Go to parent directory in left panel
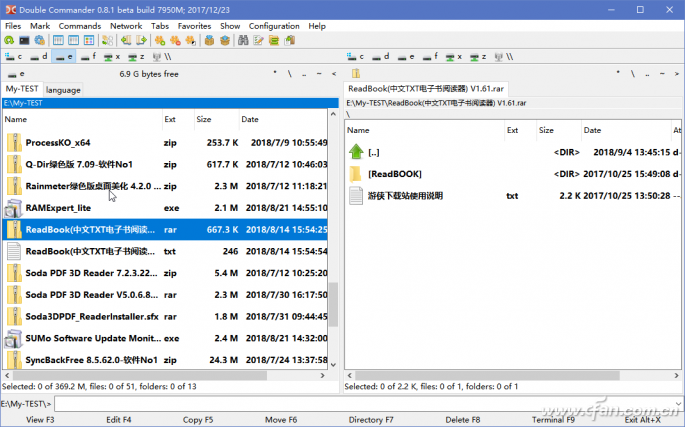Screen dimensions: 685x427 point(304,74)
